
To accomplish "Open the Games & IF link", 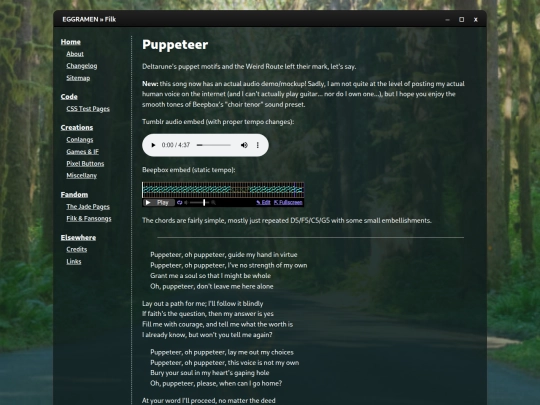I will (x=82, y=152).
